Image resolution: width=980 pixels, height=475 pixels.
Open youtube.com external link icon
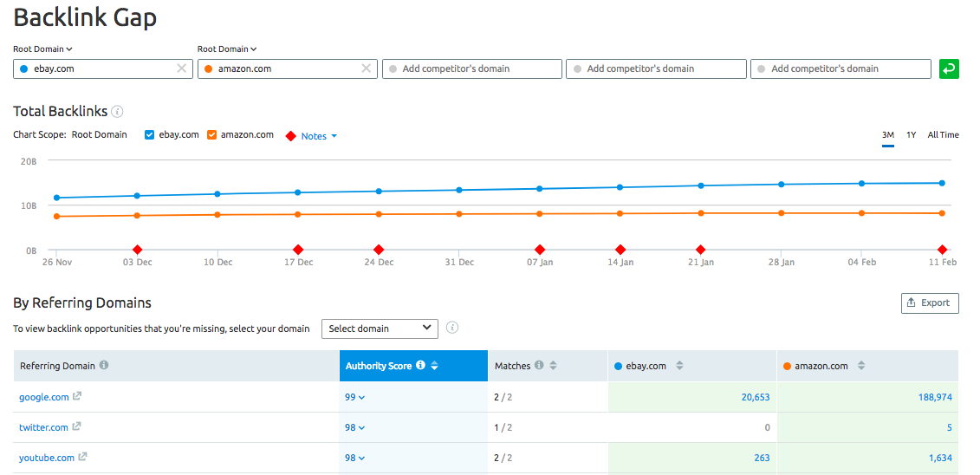click(x=82, y=458)
